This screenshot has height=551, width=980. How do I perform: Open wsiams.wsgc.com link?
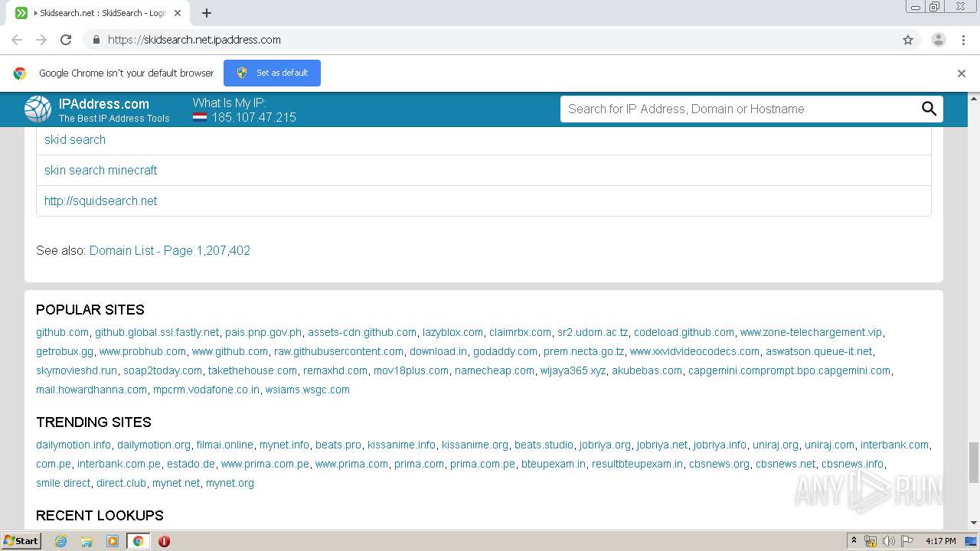tap(308, 390)
